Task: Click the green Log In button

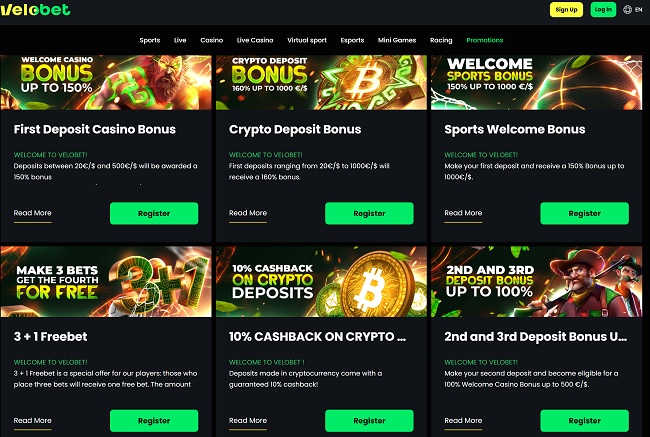Action: tap(603, 10)
